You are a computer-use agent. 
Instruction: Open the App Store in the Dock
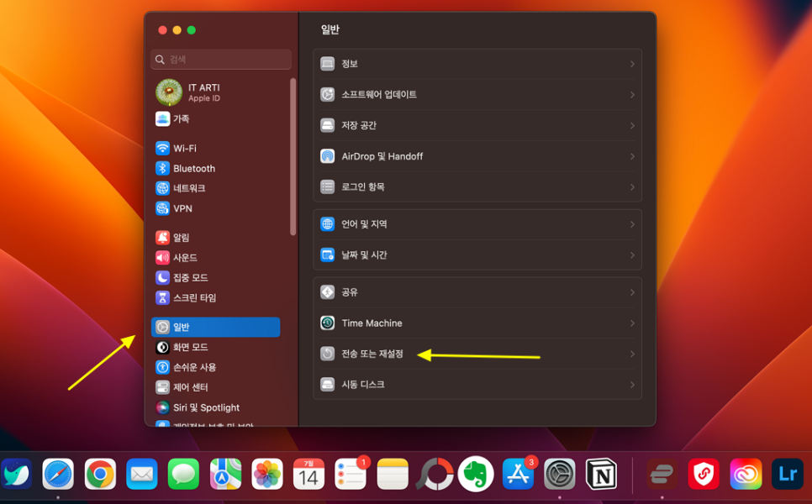518,474
